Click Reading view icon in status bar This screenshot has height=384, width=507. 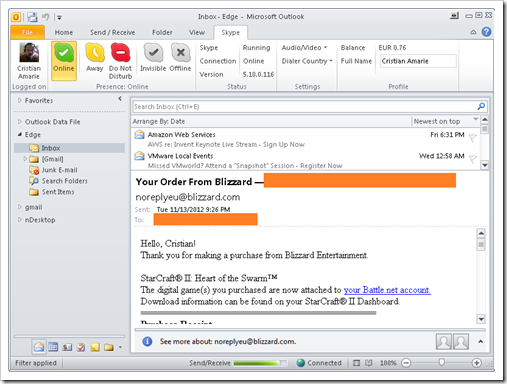pyautogui.click(x=368, y=363)
